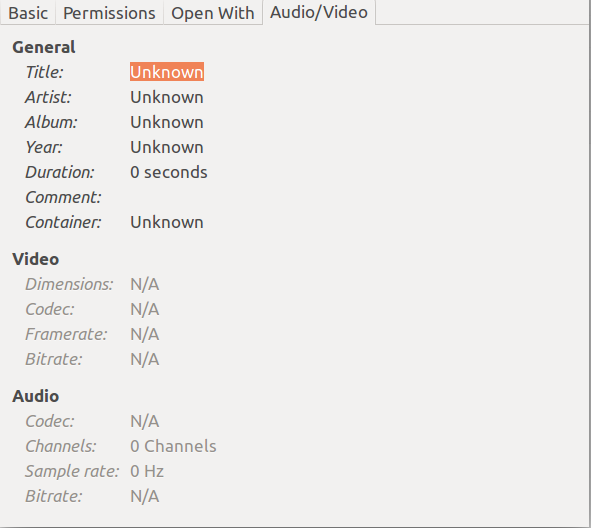The width and height of the screenshot is (591, 528).
Task: Click the Audio section heading
Action: pos(35,396)
